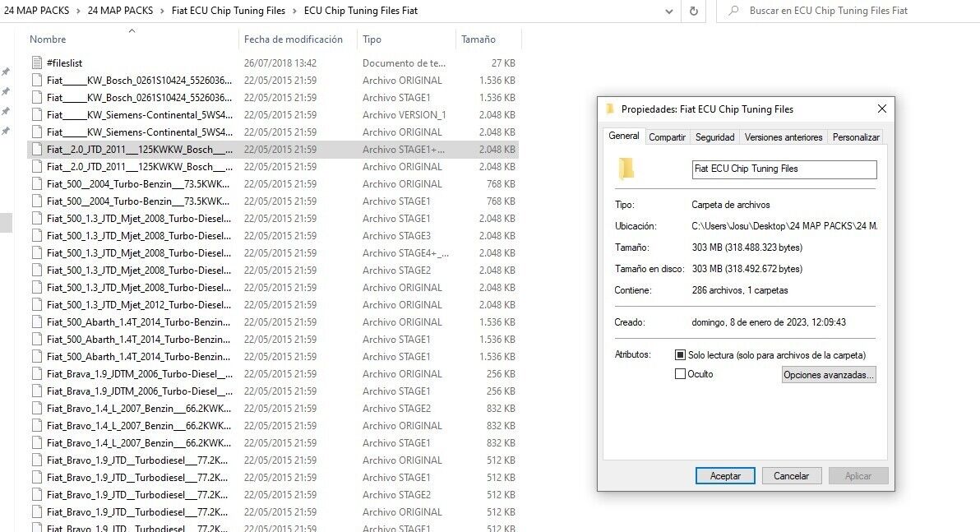Image resolution: width=980 pixels, height=532 pixels.
Task: Click the large folder icon in General tab
Action: 626,169
